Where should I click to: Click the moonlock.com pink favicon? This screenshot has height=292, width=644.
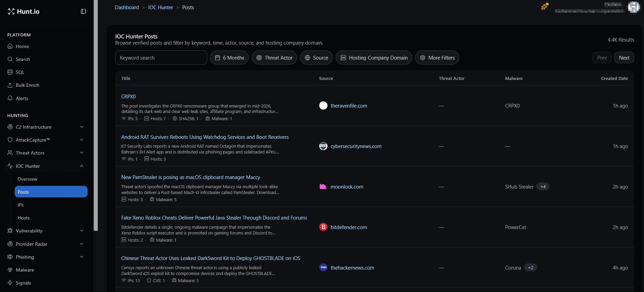tap(323, 186)
